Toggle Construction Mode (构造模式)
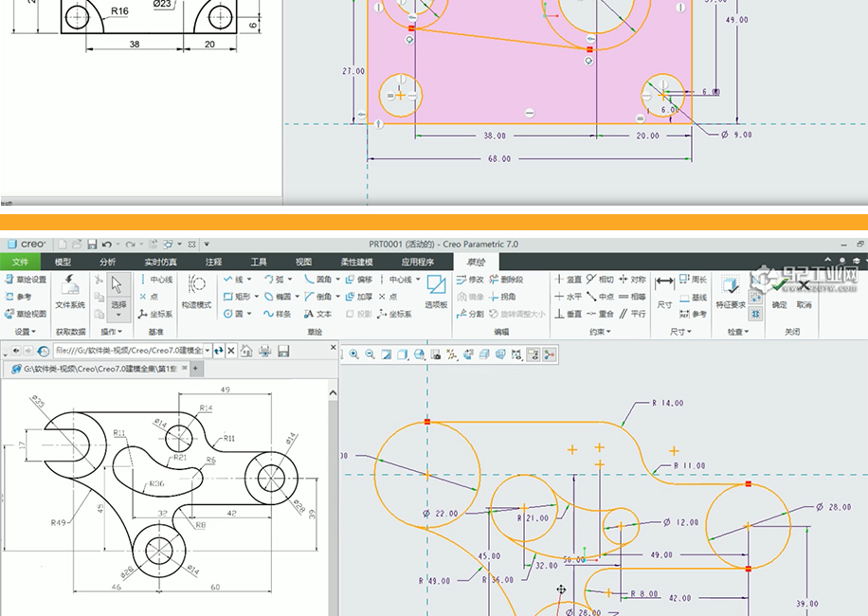The image size is (868, 616). tap(196, 292)
